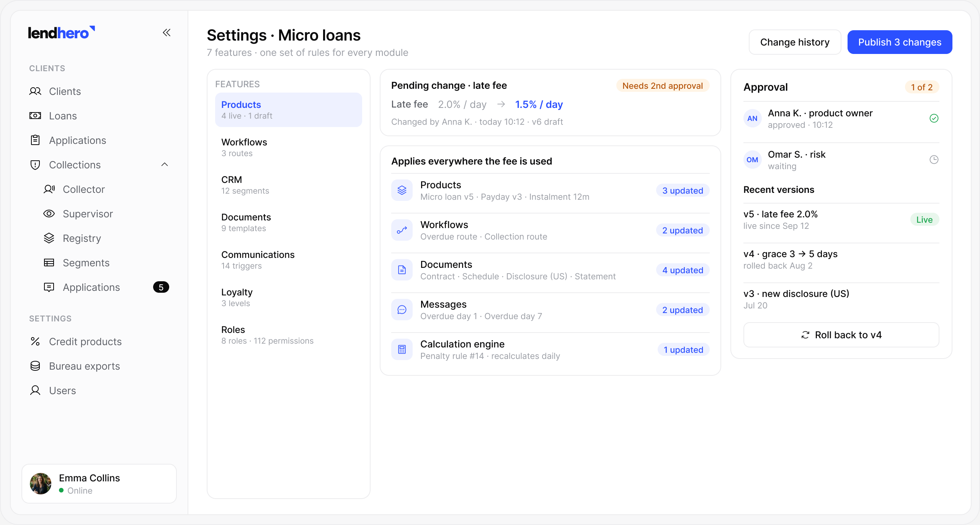Click the Workflows route icon in the Applies list
This screenshot has height=525, width=980.
(x=402, y=230)
